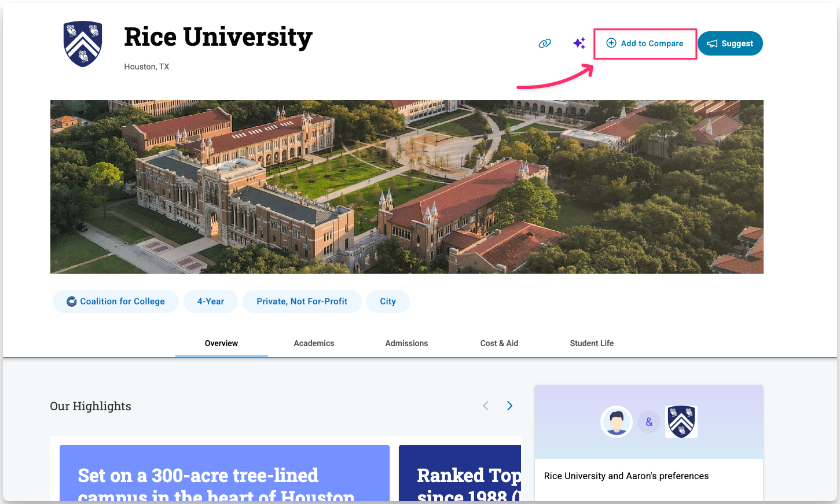840x504 pixels.
Task: Click the City tag
Action: 388,301
